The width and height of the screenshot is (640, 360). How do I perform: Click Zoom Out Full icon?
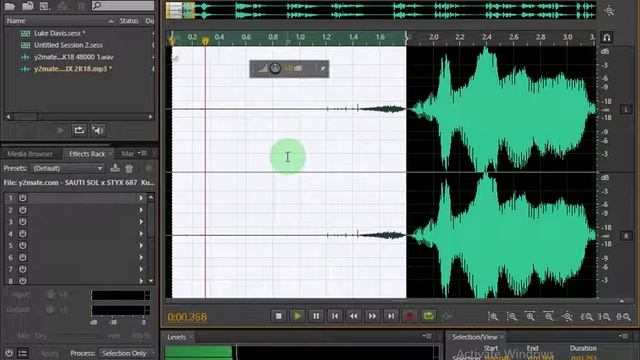[567, 316]
